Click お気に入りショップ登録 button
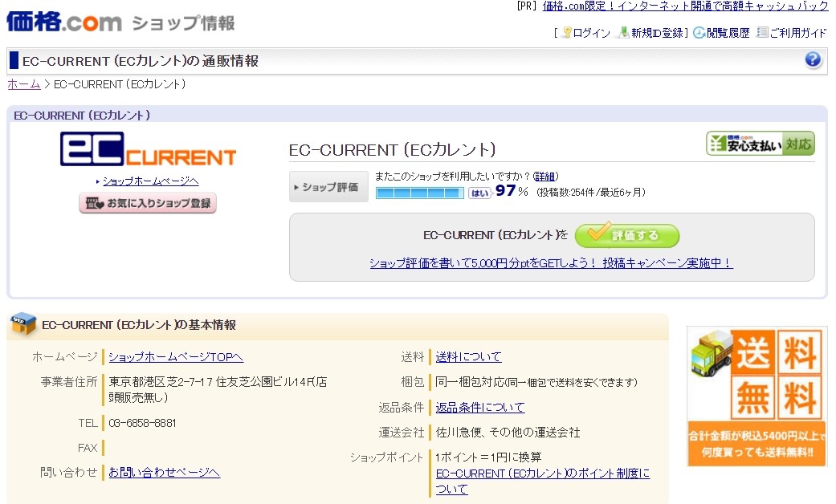836x504 pixels. coord(148,203)
